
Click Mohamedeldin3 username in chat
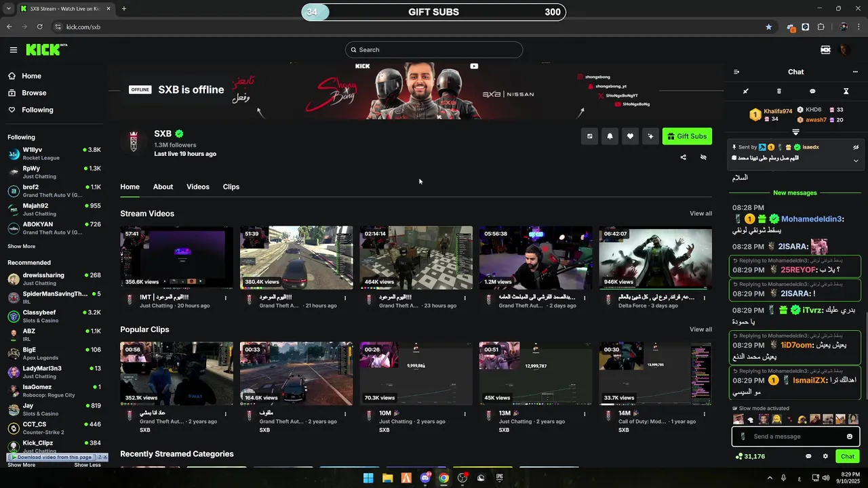click(x=812, y=219)
